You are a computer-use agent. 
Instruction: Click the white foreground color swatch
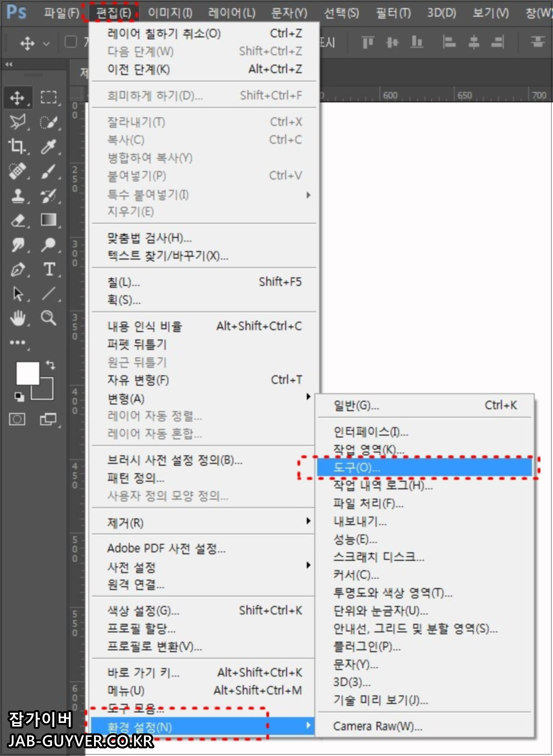coord(27,373)
